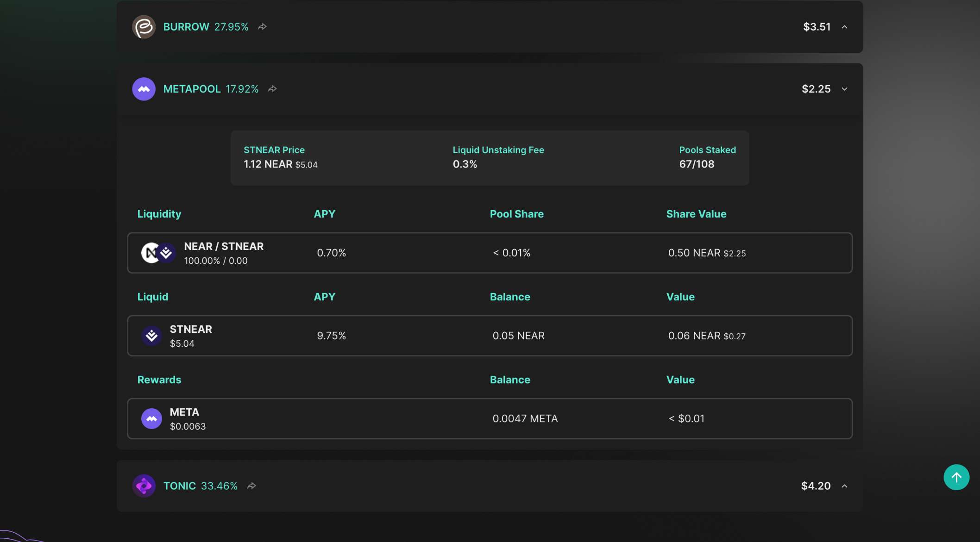This screenshot has width=980, height=542.
Task: Select the NEAR / STNEAR liquidity row
Action: [490, 253]
